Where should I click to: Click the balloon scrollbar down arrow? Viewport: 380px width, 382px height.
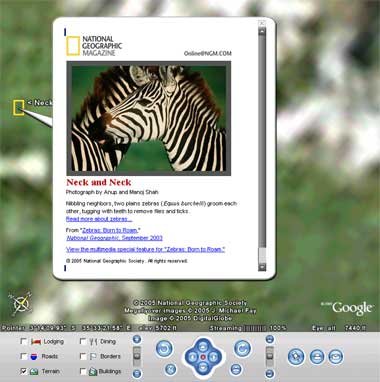(x=262, y=267)
